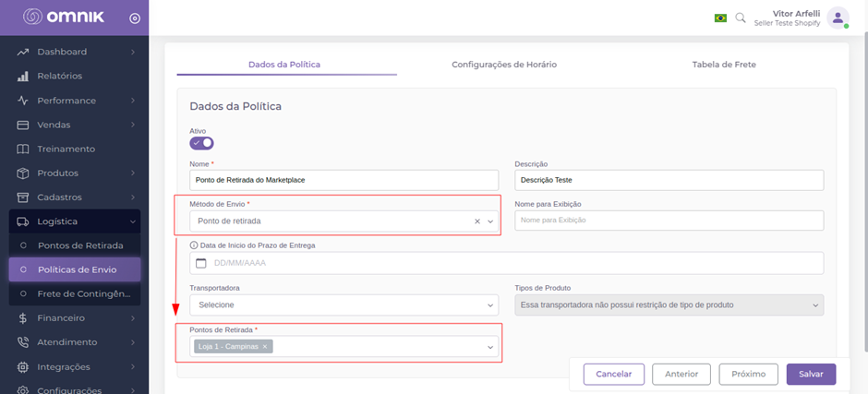This screenshot has height=394, width=868.
Task: Expand the Performance menu chevron
Action: click(133, 101)
